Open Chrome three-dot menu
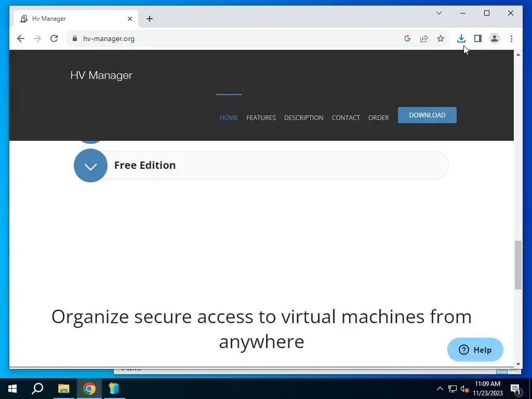Screen dimensions: 532x399 pyautogui.click(x=511, y=38)
